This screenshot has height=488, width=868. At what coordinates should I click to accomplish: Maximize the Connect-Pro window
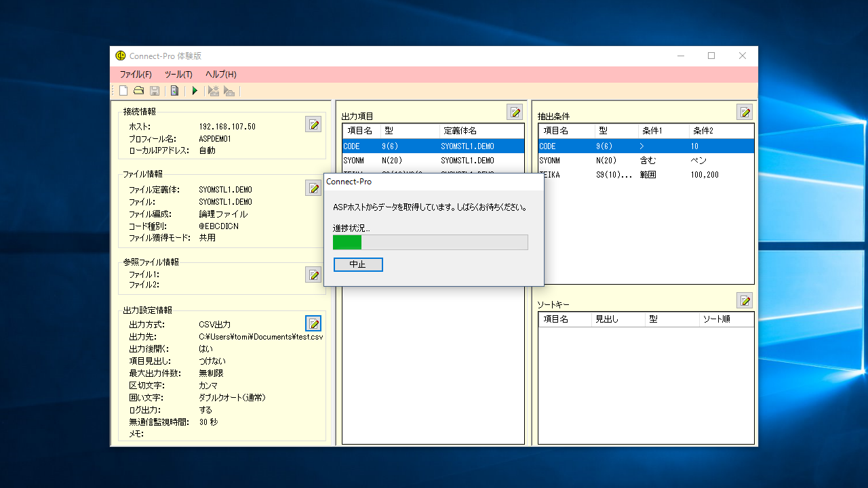tap(711, 56)
